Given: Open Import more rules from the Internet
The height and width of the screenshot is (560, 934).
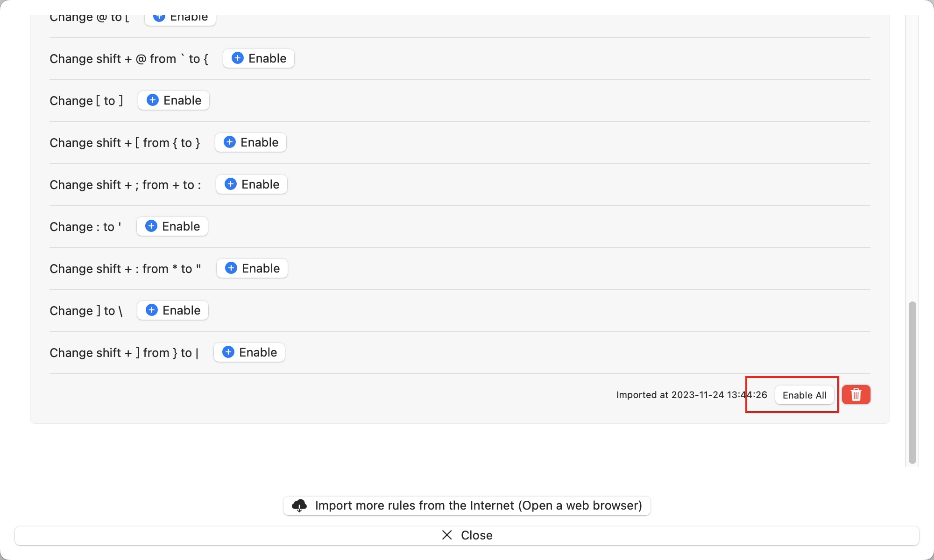Looking at the screenshot, I should click(x=467, y=505).
